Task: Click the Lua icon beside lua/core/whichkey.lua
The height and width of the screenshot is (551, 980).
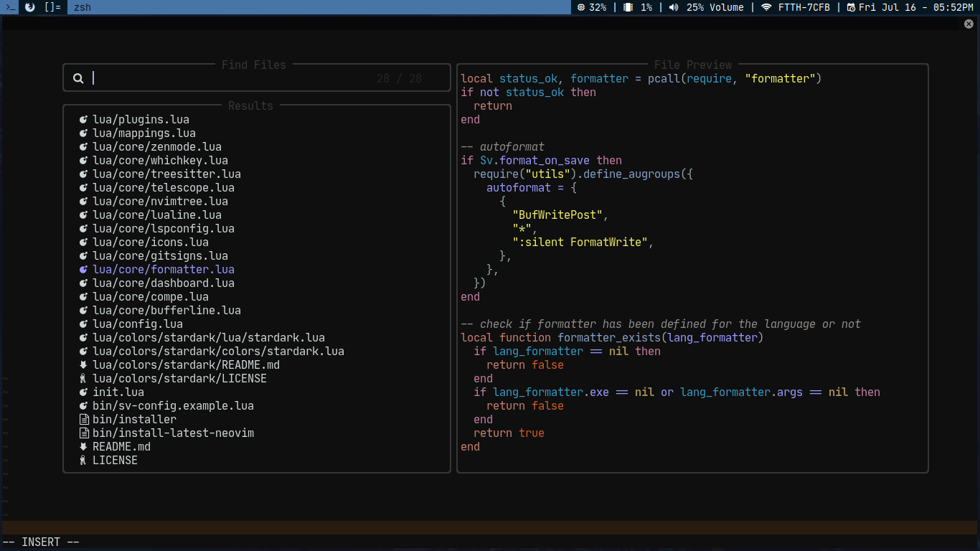Action: click(x=83, y=161)
